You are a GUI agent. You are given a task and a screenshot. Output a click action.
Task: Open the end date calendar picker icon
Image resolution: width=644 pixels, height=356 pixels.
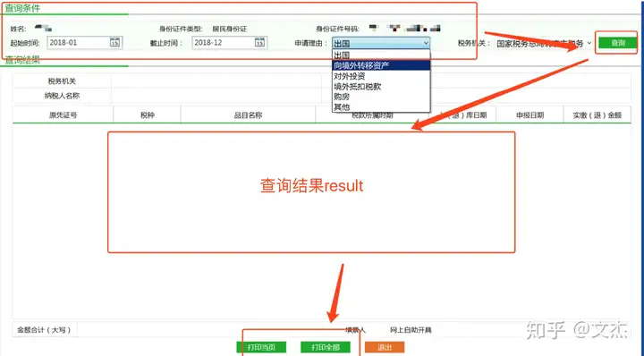coord(259,42)
